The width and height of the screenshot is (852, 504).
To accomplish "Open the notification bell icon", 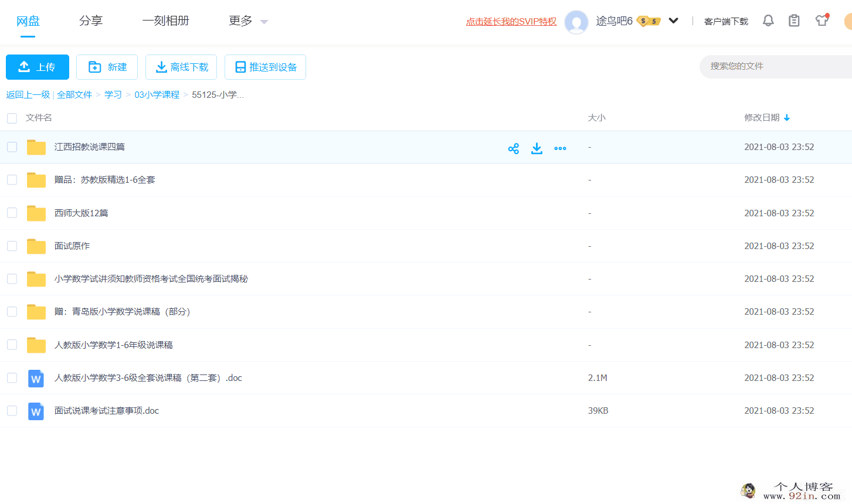I will pyautogui.click(x=768, y=21).
